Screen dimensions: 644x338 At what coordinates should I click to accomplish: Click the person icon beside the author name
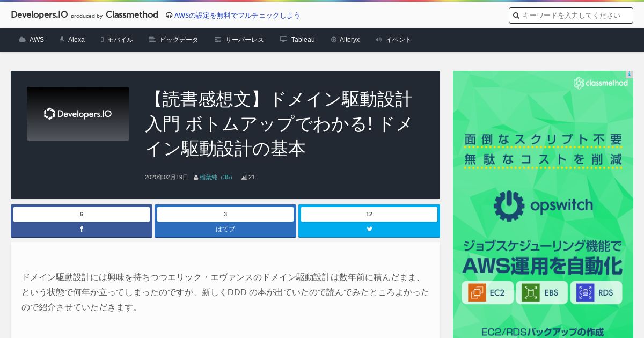[x=196, y=177]
